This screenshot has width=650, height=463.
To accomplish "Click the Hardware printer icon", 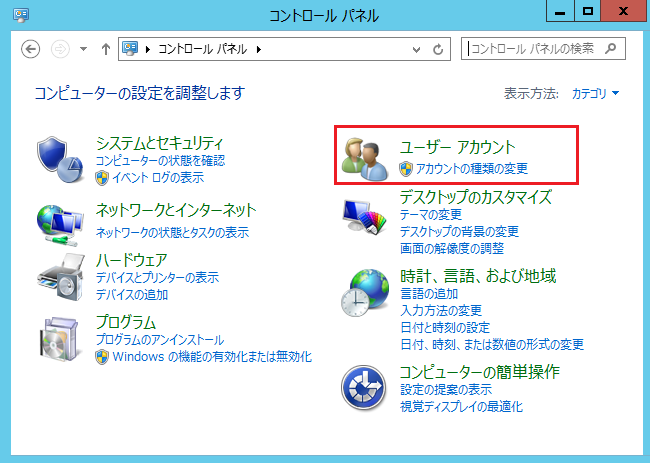I will coord(60,275).
